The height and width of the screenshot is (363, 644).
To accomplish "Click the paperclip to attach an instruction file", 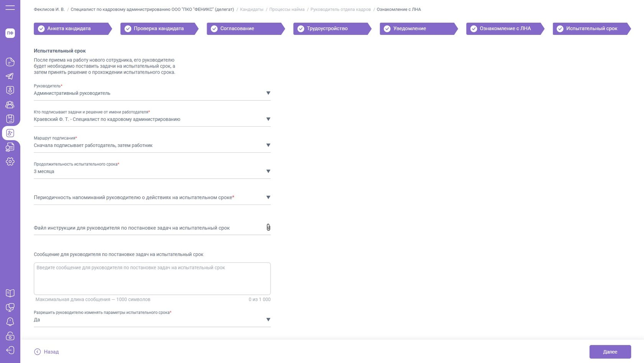I will (268, 228).
